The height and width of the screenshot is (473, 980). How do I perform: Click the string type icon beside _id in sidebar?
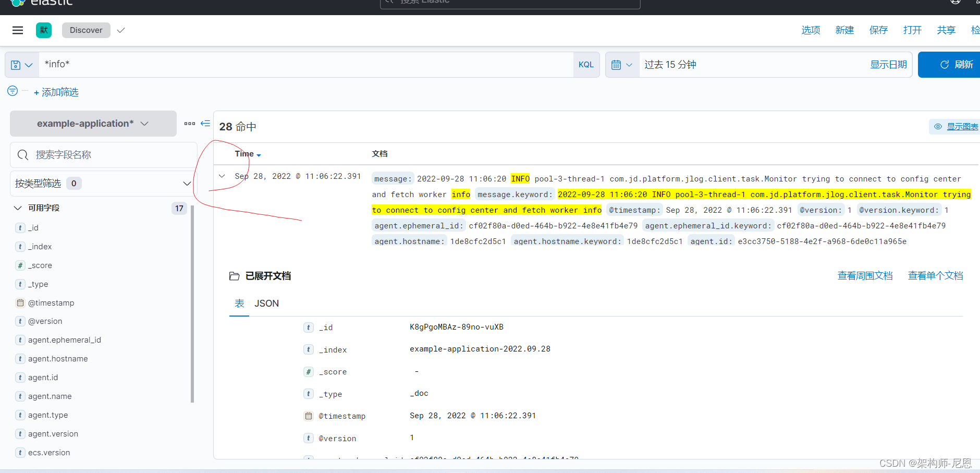click(x=20, y=228)
